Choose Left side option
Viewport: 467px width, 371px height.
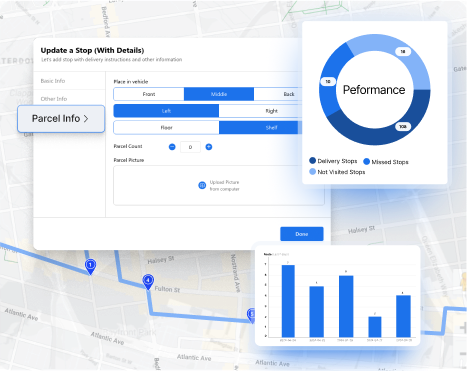(166, 111)
